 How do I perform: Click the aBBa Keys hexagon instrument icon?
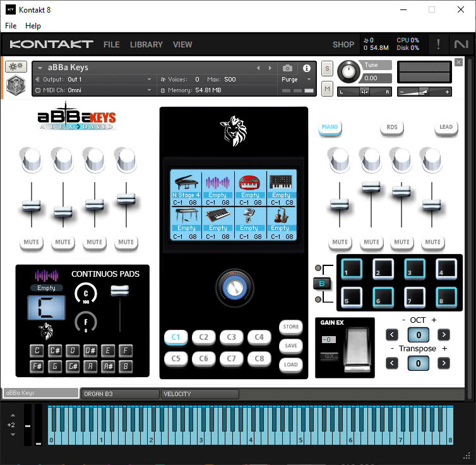coord(16,86)
